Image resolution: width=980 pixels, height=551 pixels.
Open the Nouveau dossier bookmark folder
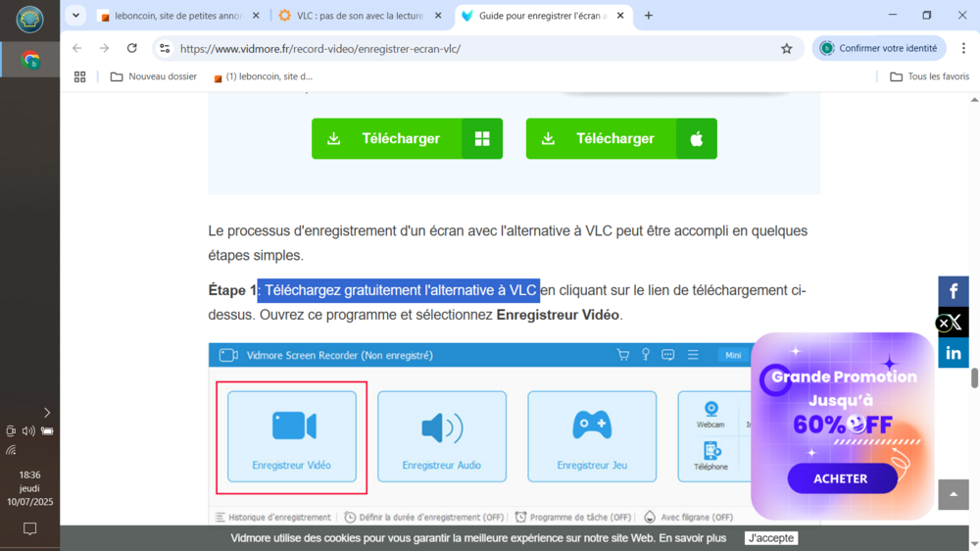154,76
